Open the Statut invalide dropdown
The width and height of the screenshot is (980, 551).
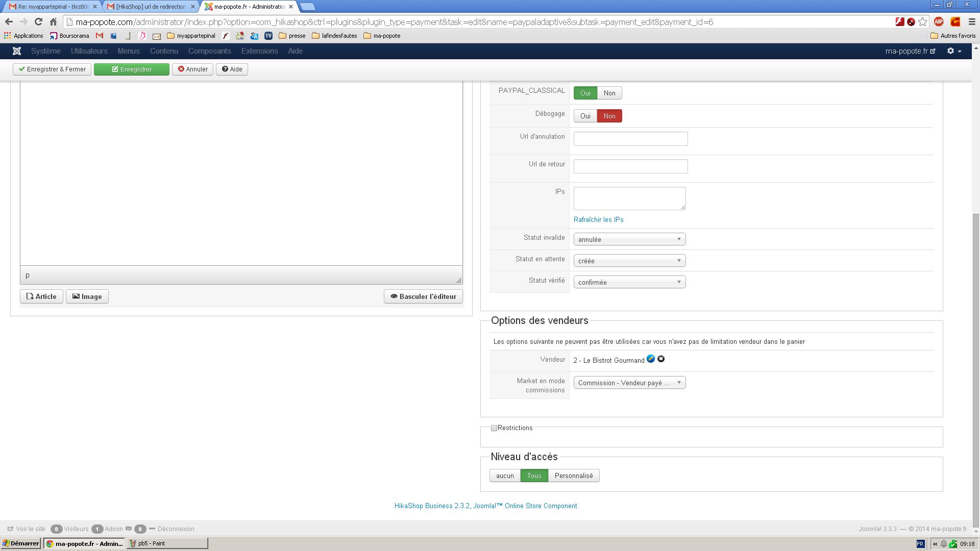click(629, 239)
